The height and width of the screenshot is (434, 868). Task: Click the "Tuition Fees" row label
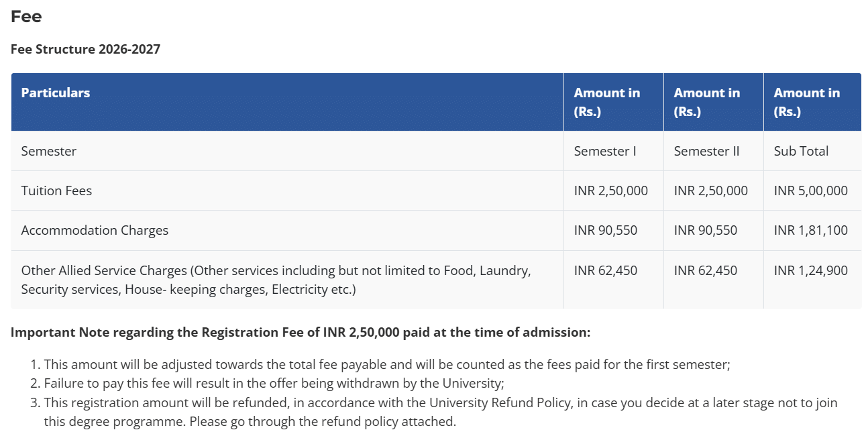[x=56, y=191]
